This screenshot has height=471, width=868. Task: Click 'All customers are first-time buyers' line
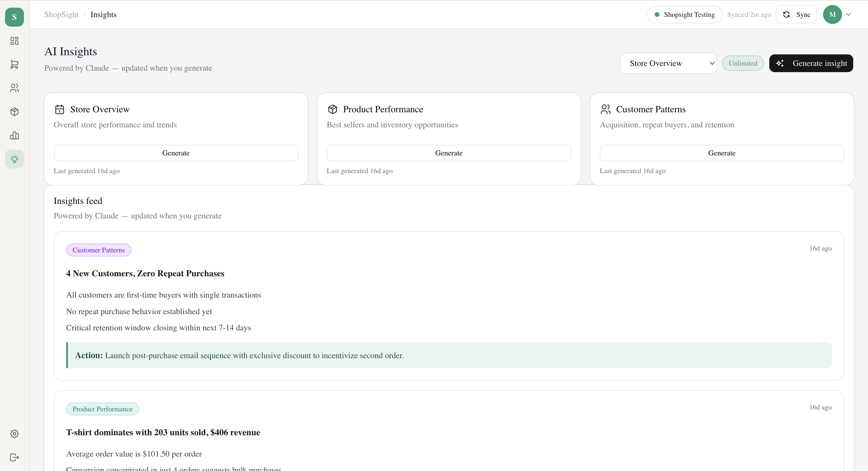163,295
